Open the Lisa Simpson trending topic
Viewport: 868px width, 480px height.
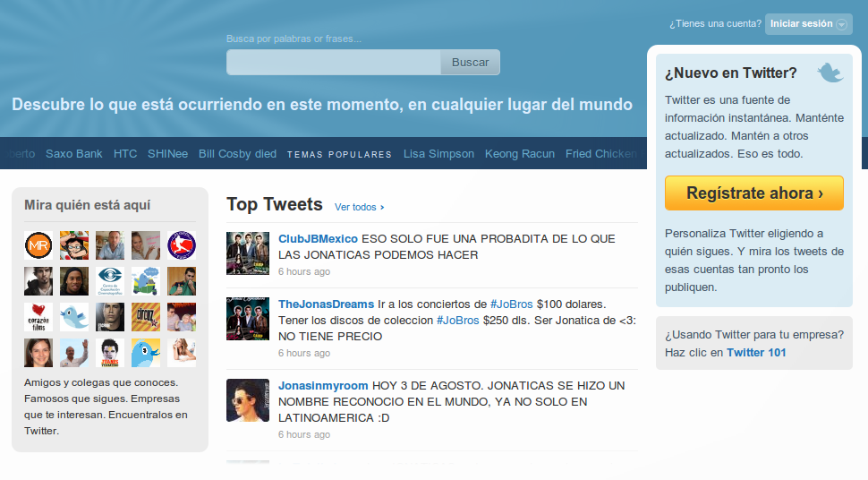pos(438,153)
